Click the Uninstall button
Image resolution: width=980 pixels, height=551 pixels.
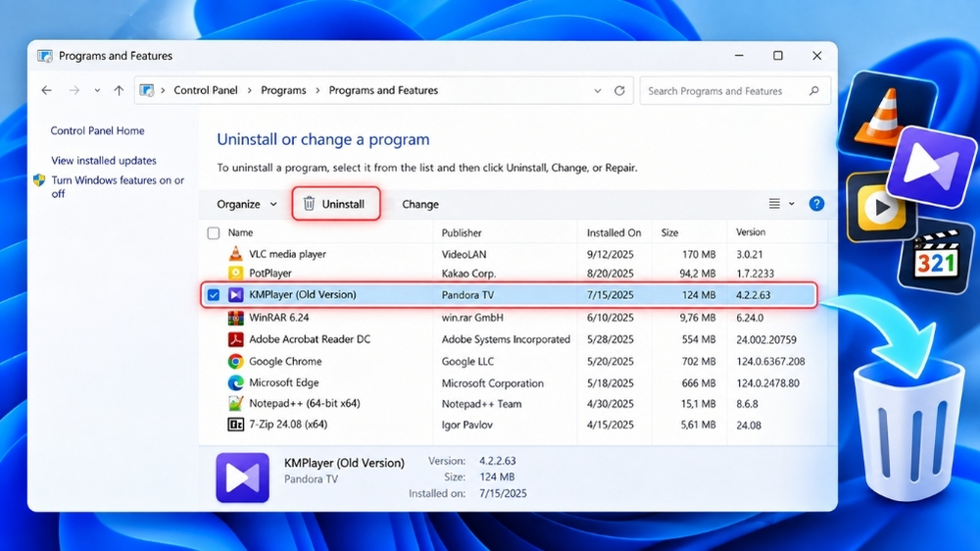point(336,204)
